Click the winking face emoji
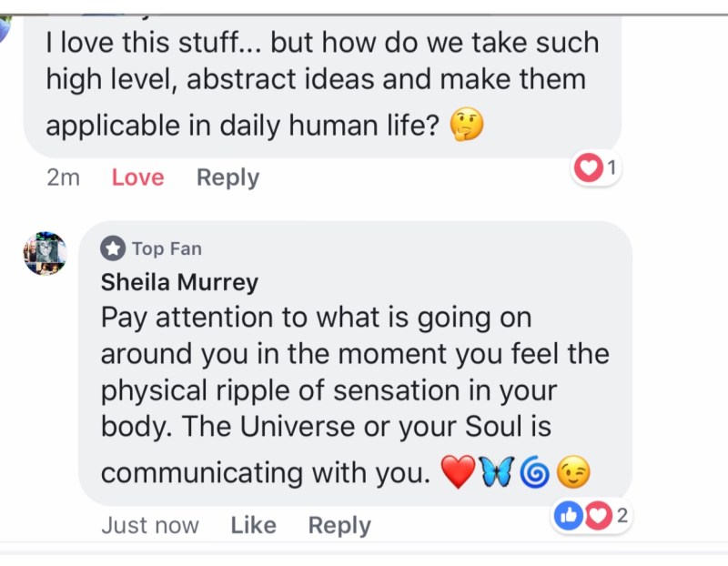The image size is (728, 566). click(573, 472)
